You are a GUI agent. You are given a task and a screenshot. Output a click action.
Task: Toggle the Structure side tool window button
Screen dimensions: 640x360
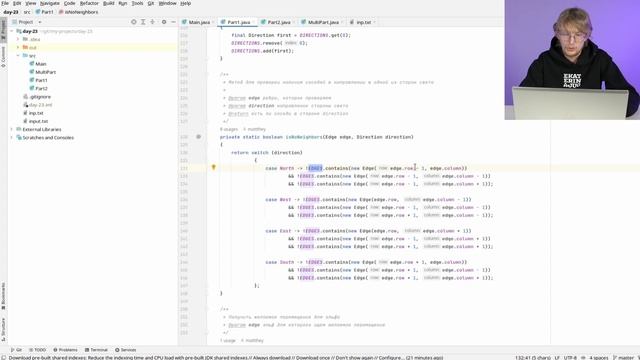[x=3, y=329]
